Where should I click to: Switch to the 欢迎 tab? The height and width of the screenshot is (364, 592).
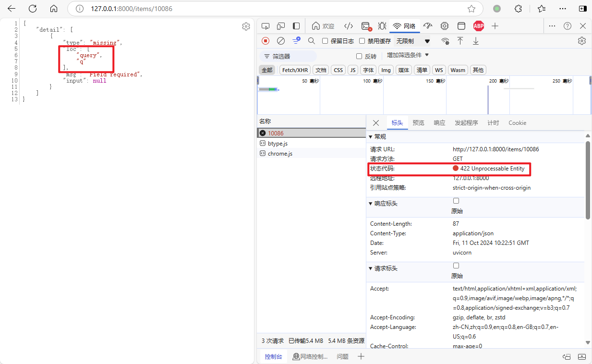click(323, 26)
